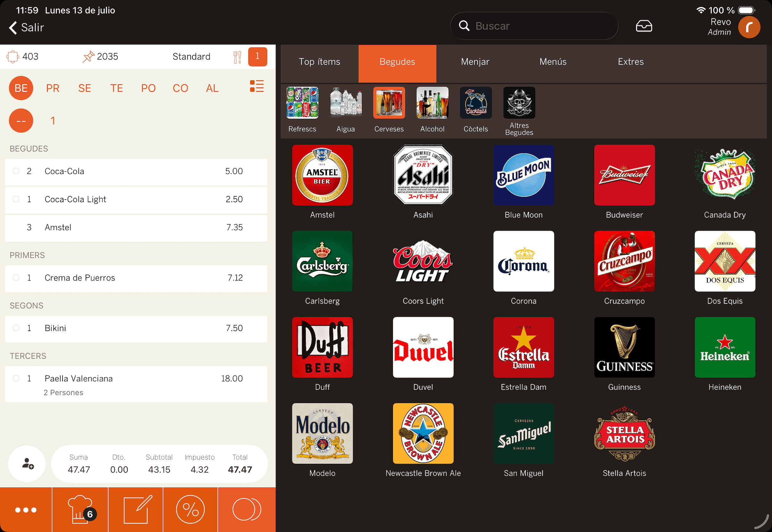Image resolution: width=772 pixels, height=532 pixels.
Task: Open the Alcohol category
Action: click(x=432, y=110)
